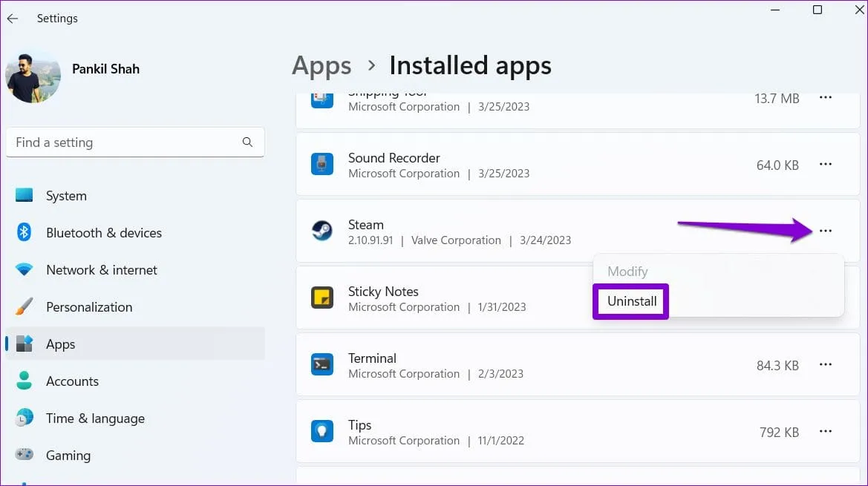Choose Modify in the context menu
The width and height of the screenshot is (868, 486).
[x=627, y=272]
